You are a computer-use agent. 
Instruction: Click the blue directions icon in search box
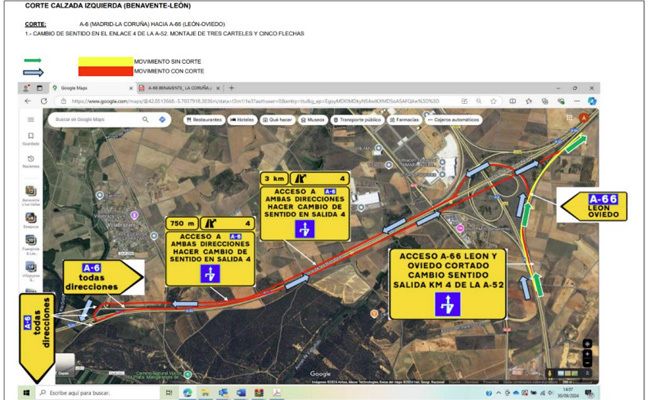[162, 119]
